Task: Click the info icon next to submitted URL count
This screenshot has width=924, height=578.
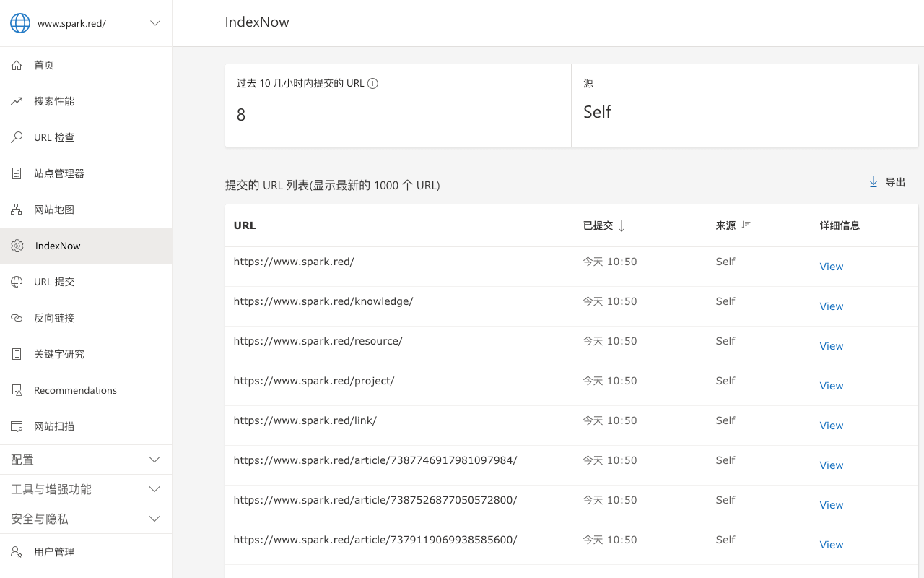Action: click(x=372, y=83)
